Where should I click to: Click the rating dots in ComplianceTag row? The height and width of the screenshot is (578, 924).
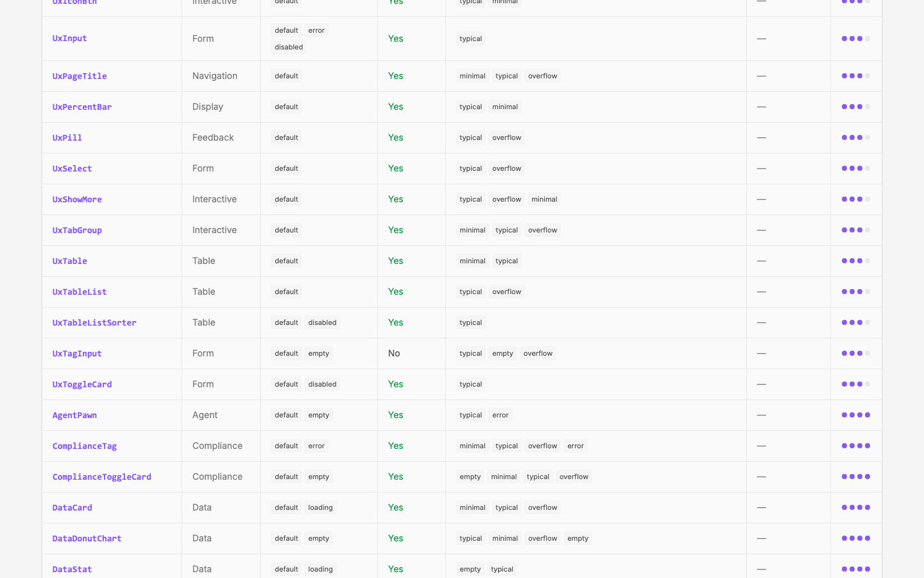(x=856, y=446)
